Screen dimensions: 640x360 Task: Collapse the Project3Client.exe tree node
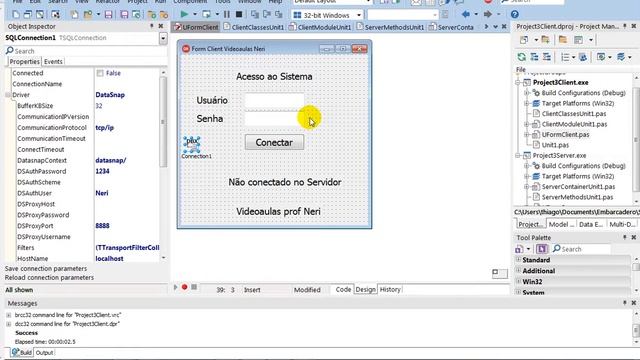click(518, 82)
